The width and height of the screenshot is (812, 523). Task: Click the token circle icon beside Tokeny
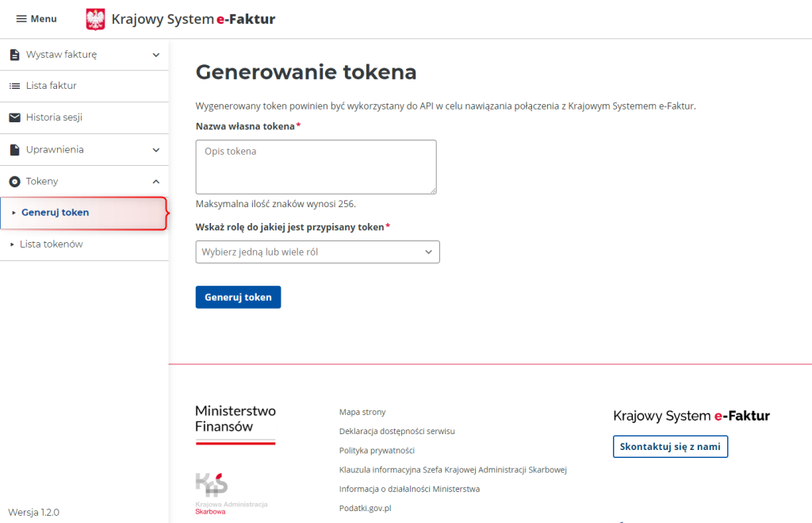click(14, 182)
